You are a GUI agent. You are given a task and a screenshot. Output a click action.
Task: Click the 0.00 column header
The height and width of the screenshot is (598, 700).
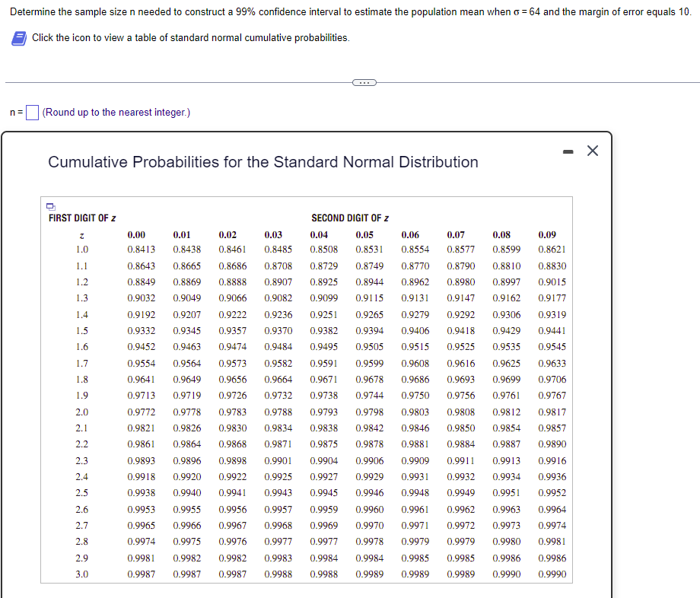click(x=136, y=235)
